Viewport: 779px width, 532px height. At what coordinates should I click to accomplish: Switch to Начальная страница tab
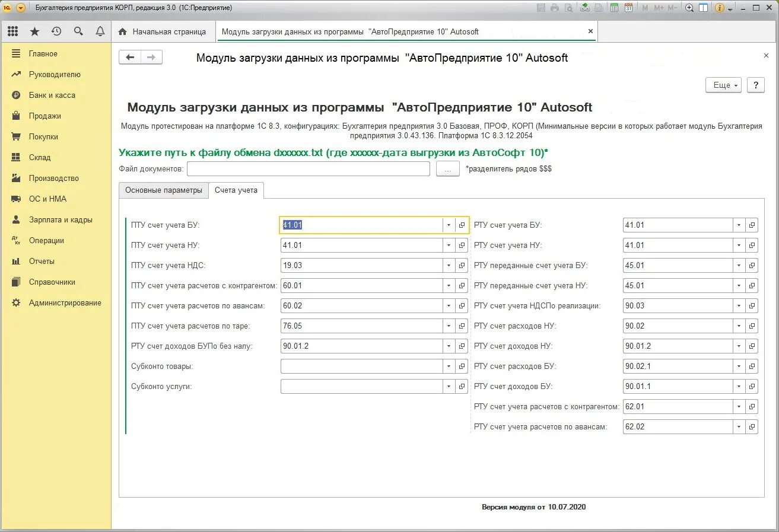[163, 31]
